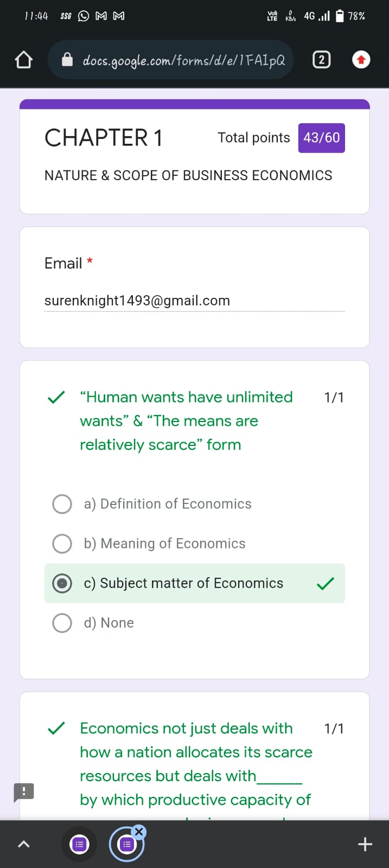The width and height of the screenshot is (389, 868).
Task: Select option b) Meaning of Economics
Action: click(x=62, y=544)
